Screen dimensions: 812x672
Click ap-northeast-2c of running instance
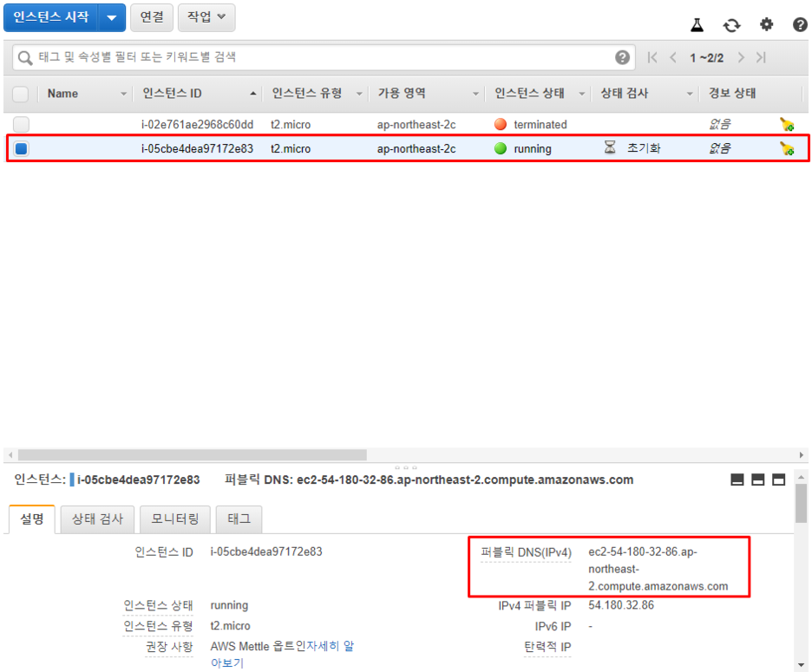[416, 149]
